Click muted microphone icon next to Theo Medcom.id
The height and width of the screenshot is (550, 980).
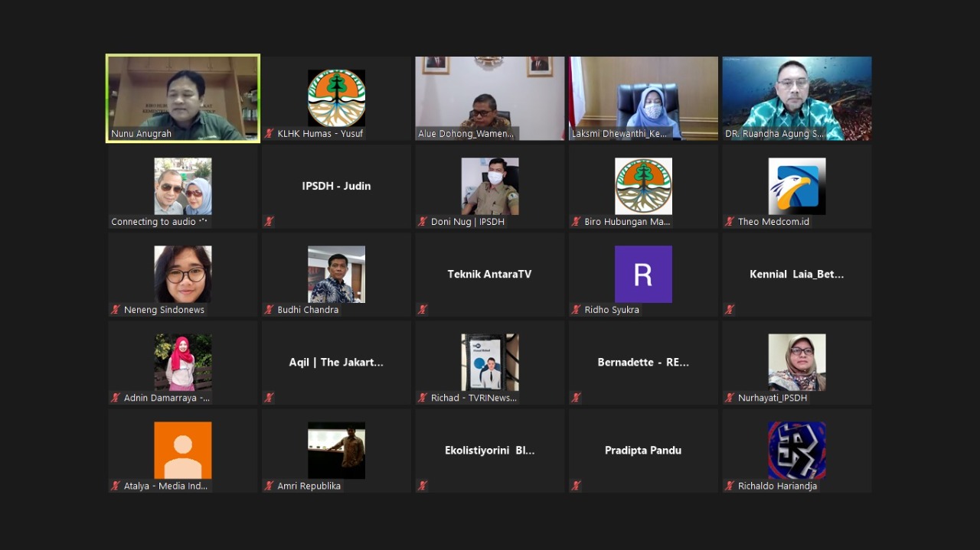tap(730, 222)
